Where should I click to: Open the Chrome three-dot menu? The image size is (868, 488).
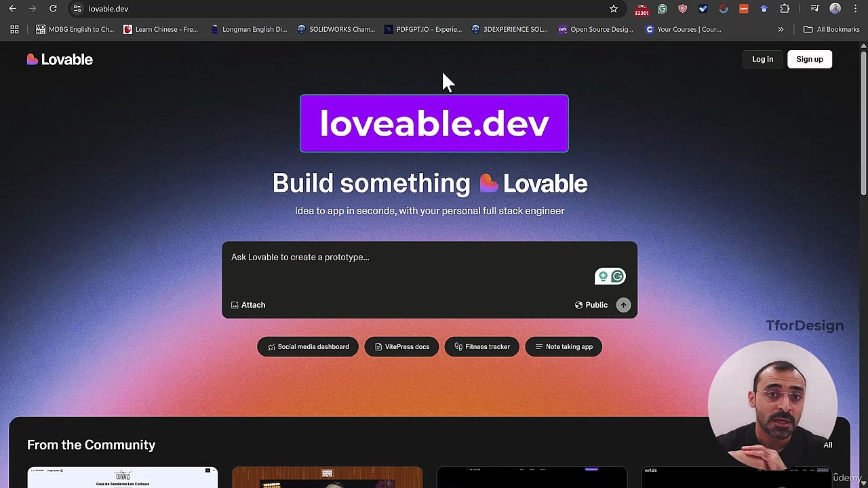tap(855, 9)
